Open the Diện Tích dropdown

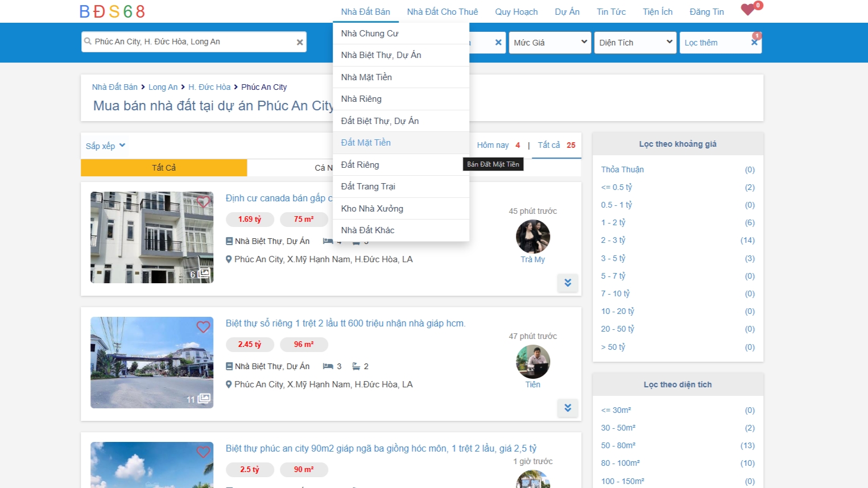[635, 43]
